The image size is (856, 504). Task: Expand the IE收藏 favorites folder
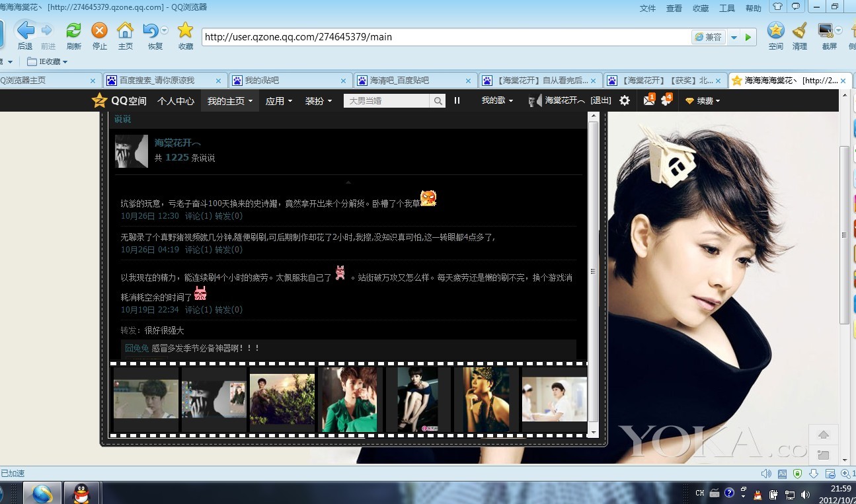pos(47,61)
